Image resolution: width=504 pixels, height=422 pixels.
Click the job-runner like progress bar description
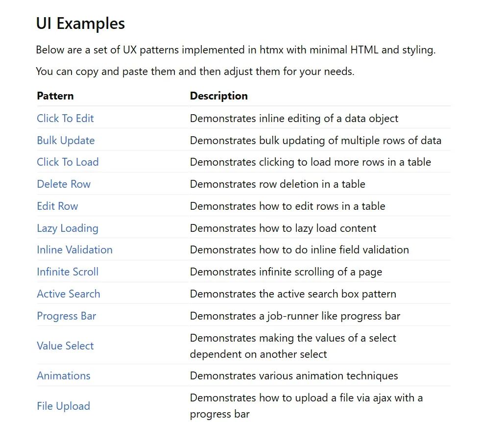tap(295, 316)
